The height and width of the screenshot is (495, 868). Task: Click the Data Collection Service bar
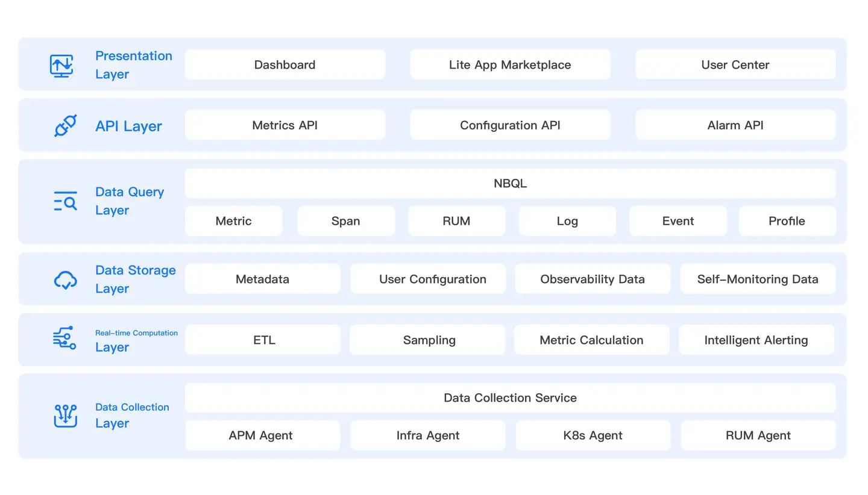(510, 397)
